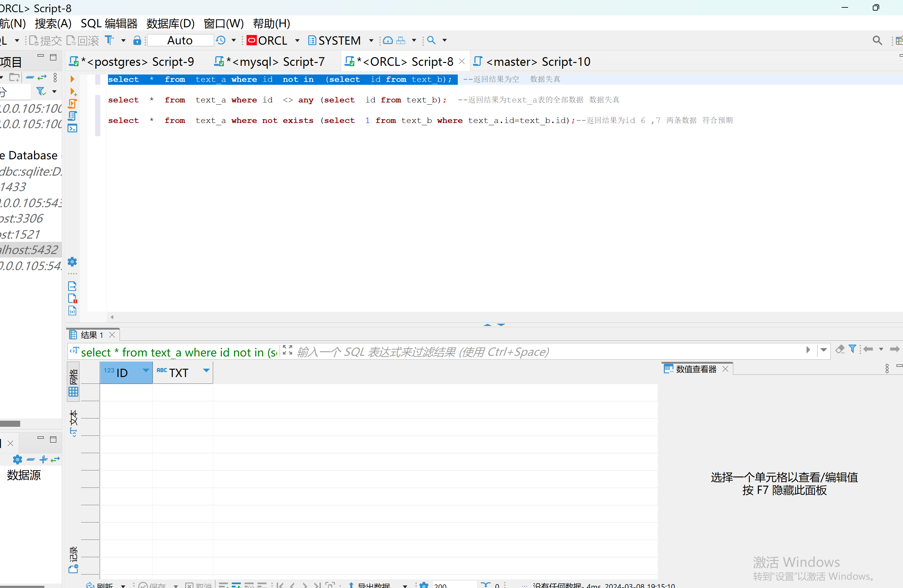
Task: Click the 刷新 refresh button
Action: tap(100, 585)
